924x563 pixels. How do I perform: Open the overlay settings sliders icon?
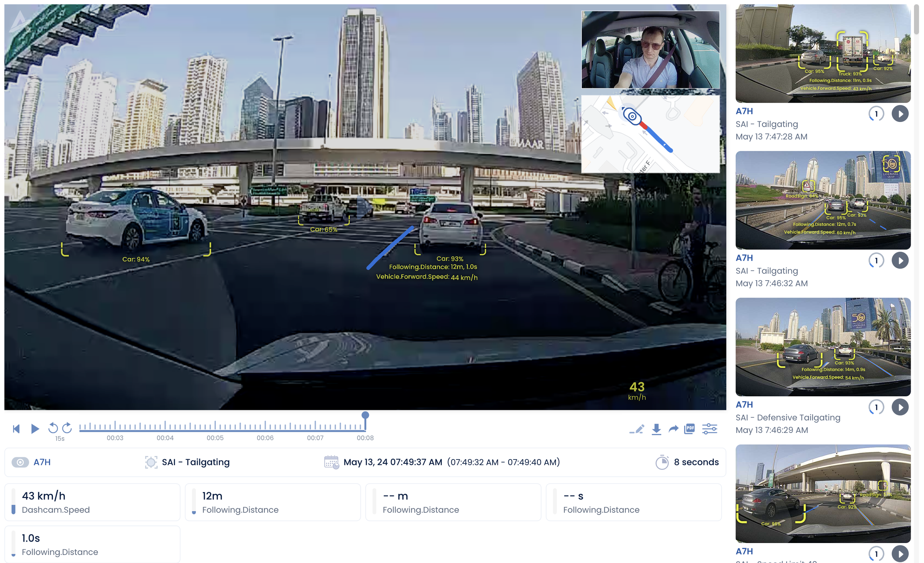(x=710, y=429)
